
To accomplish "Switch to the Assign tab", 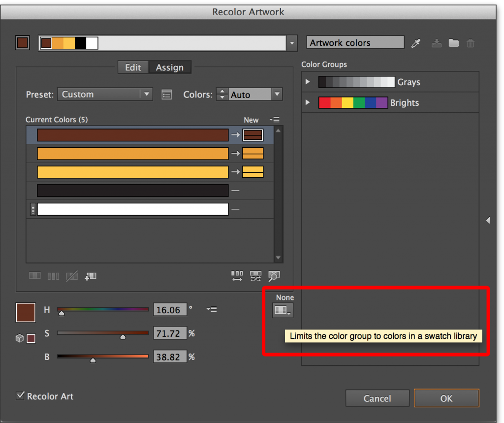I will coord(170,67).
